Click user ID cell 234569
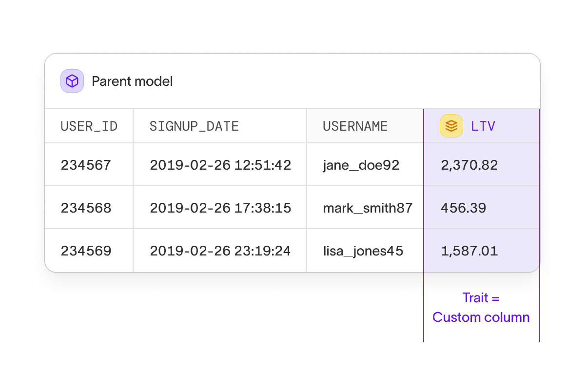Image resolution: width=585 pixels, height=392 pixels. (86, 251)
